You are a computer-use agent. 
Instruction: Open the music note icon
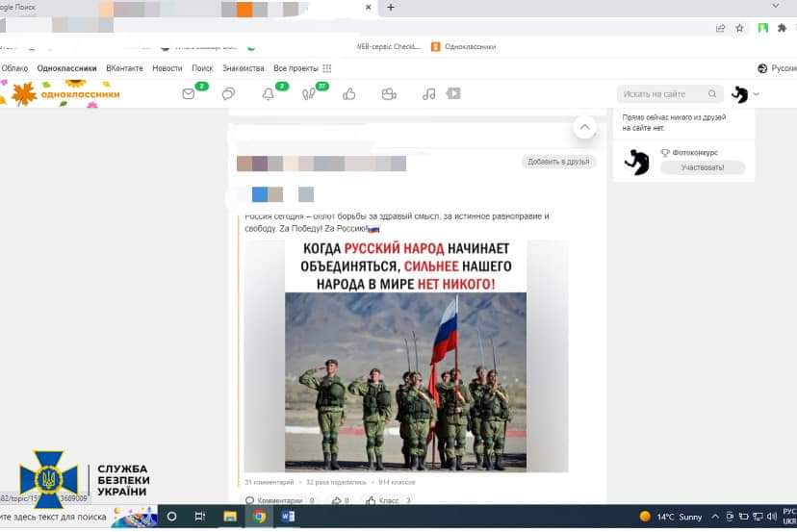click(429, 93)
